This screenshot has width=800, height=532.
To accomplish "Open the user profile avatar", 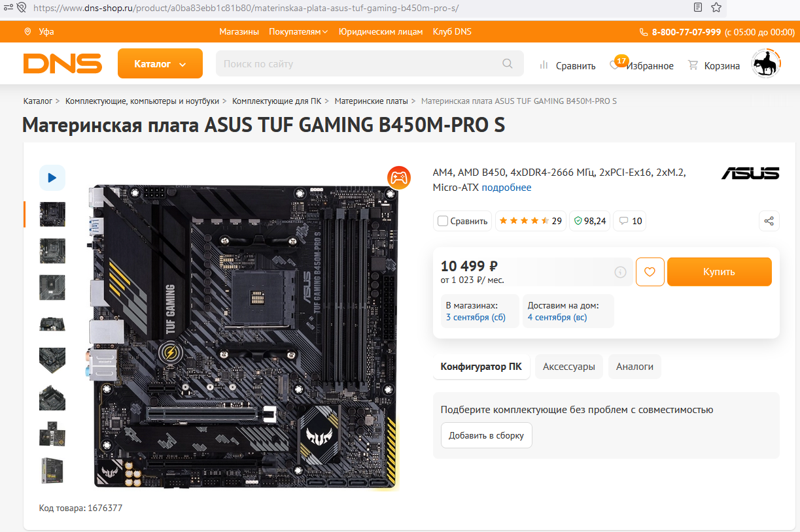I will pos(766,64).
